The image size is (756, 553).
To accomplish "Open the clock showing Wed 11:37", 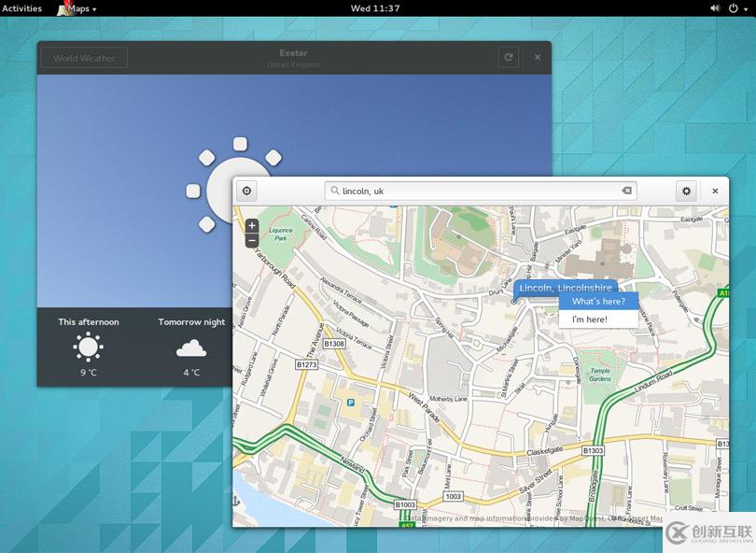I will pyautogui.click(x=375, y=8).
